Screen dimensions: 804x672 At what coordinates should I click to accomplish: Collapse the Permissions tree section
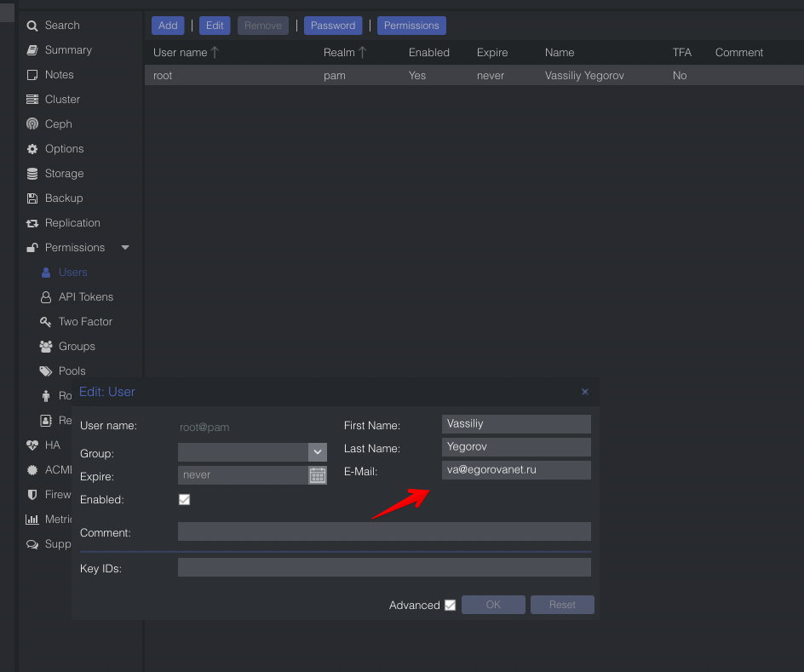coord(125,248)
